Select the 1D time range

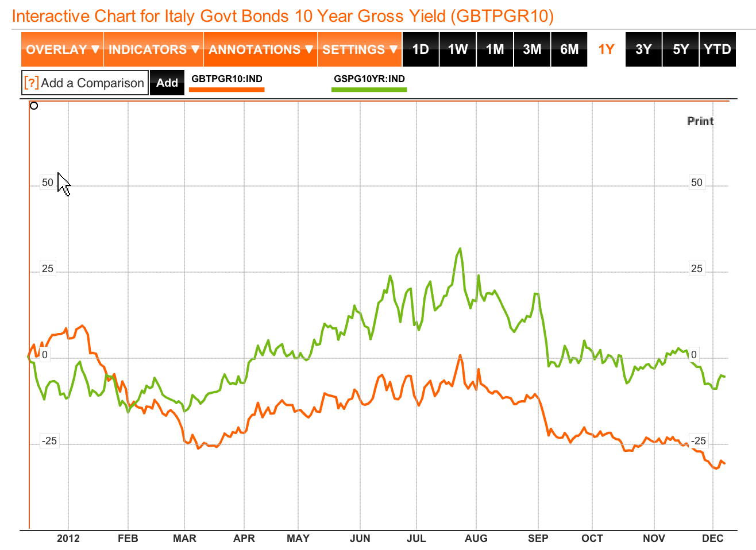point(421,49)
